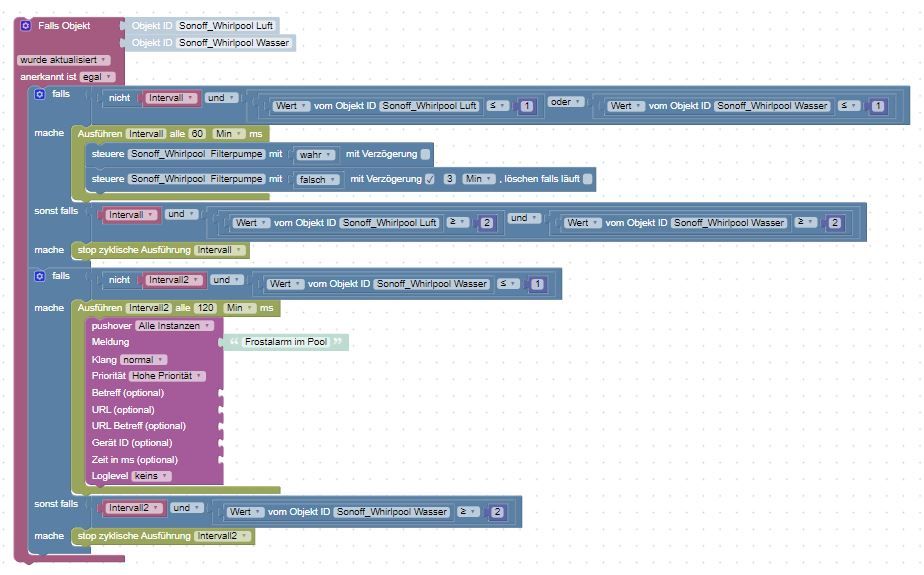The height and width of the screenshot is (575, 924).
Task: Select trigger Objekt ID 'Sonoff_Whirlpool Wasser' at top
Action: [x=234, y=43]
